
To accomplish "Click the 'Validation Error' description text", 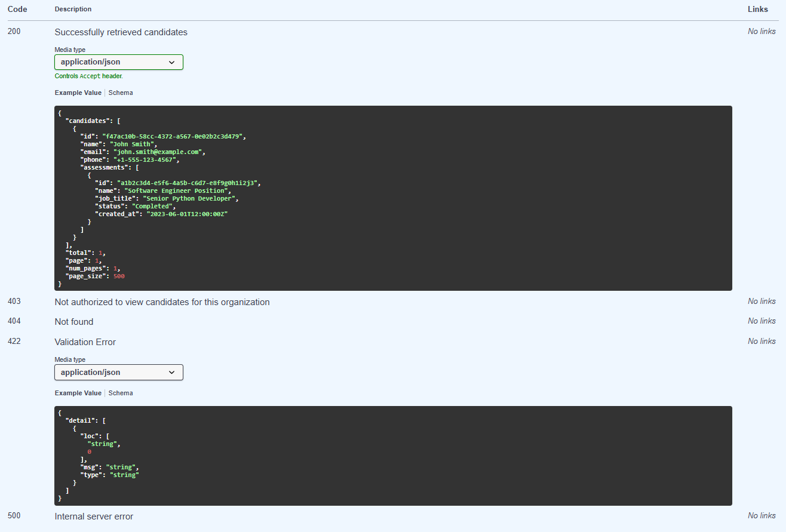I will tap(85, 342).
